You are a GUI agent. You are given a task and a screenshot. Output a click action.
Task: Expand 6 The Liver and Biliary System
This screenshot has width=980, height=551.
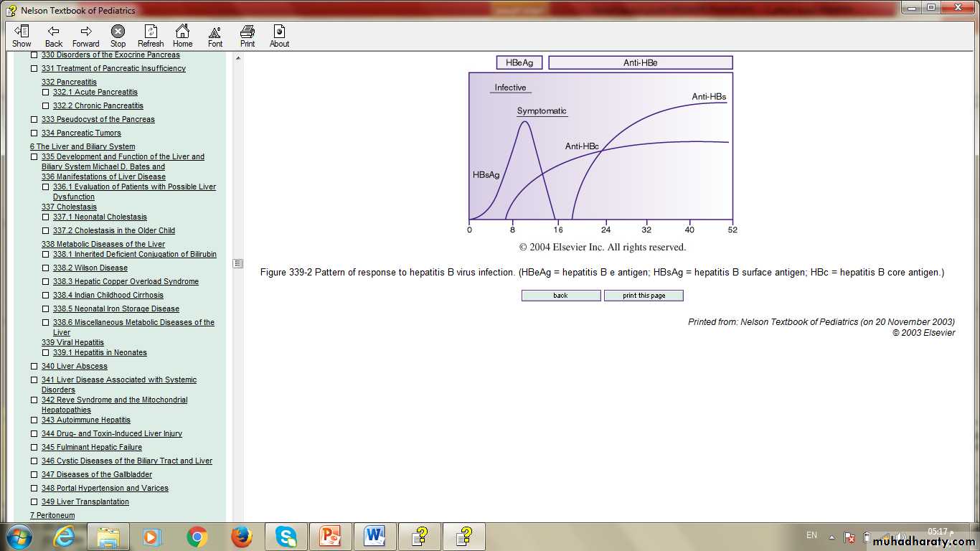click(x=82, y=146)
